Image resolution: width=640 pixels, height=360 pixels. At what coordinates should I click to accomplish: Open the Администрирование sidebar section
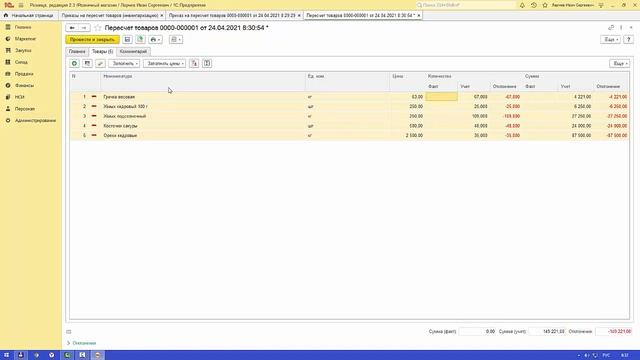click(x=36, y=121)
